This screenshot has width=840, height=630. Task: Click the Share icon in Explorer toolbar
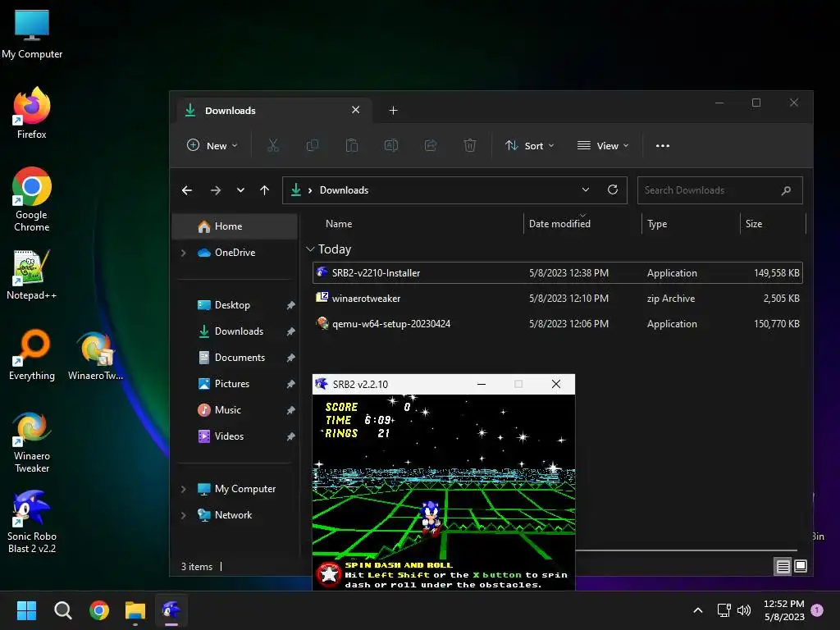[x=431, y=145]
